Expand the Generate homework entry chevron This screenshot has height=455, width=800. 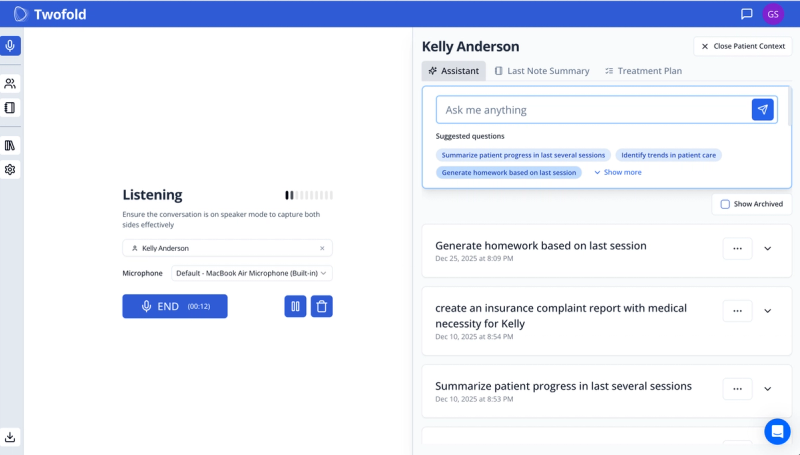click(767, 248)
